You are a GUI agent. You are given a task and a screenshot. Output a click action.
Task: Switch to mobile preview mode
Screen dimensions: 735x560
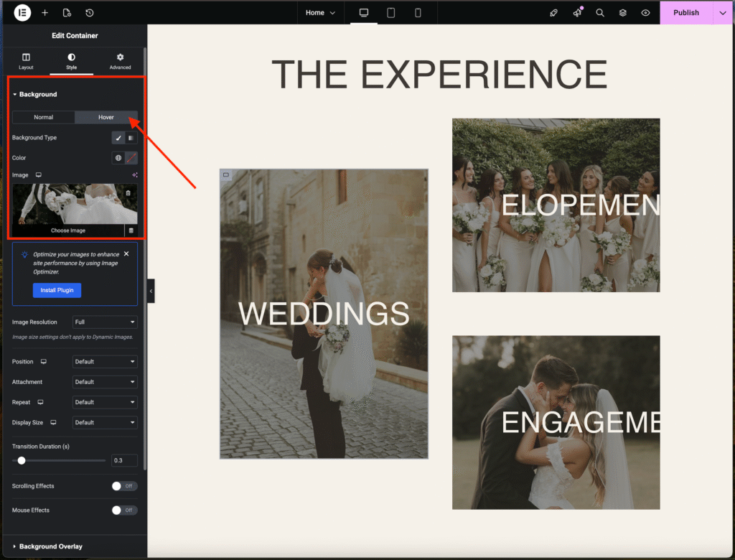418,13
